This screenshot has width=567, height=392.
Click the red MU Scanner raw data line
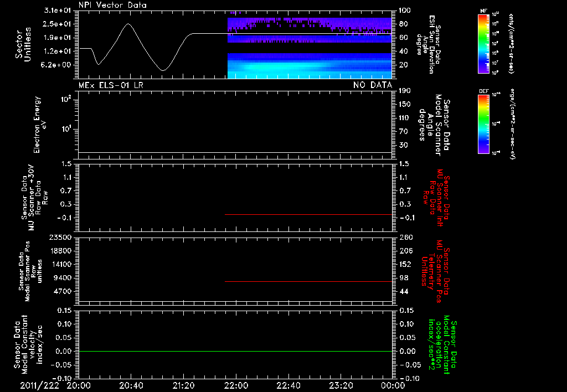coord(308,214)
